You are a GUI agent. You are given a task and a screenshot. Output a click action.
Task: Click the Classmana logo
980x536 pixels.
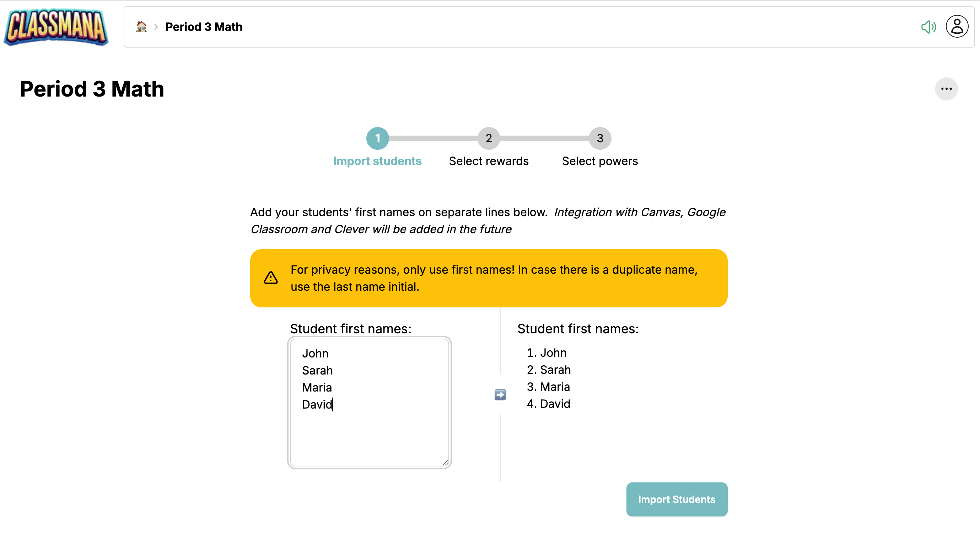click(x=56, y=27)
